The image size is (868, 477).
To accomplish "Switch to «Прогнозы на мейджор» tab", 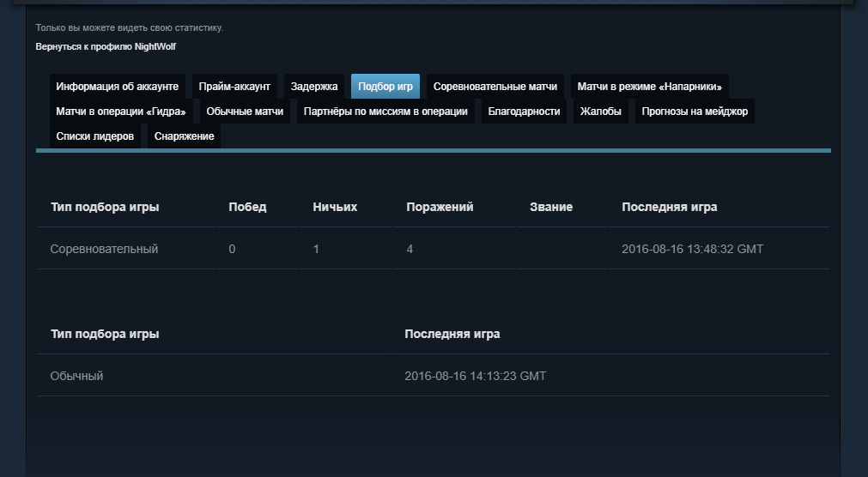I will click(695, 112).
